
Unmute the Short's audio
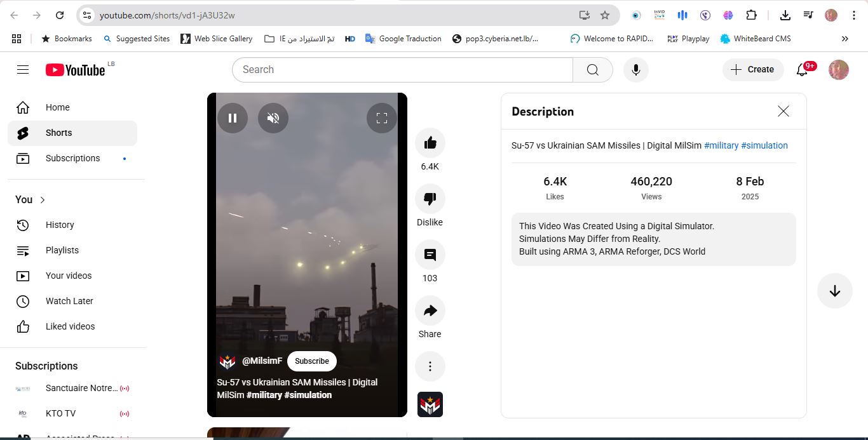(273, 118)
